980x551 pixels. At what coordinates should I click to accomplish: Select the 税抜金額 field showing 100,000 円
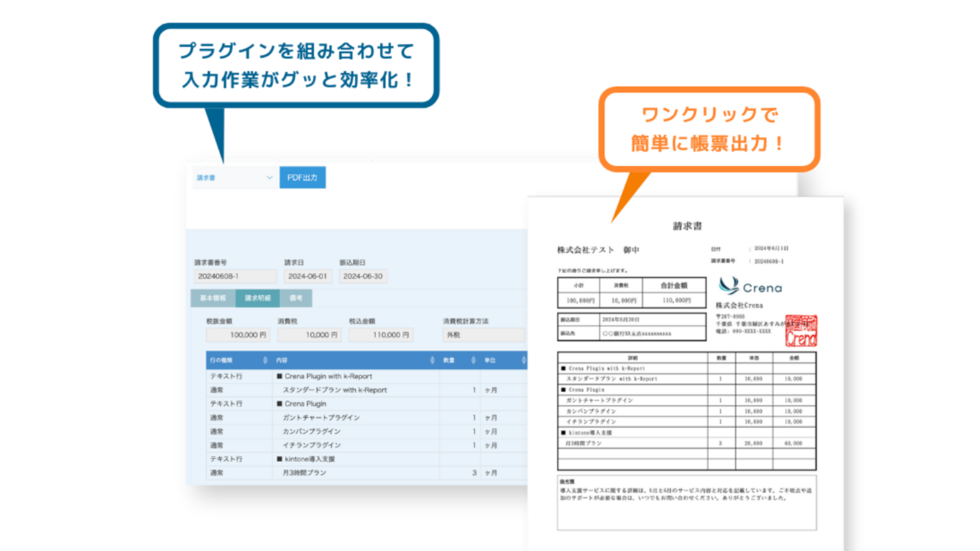[238, 335]
